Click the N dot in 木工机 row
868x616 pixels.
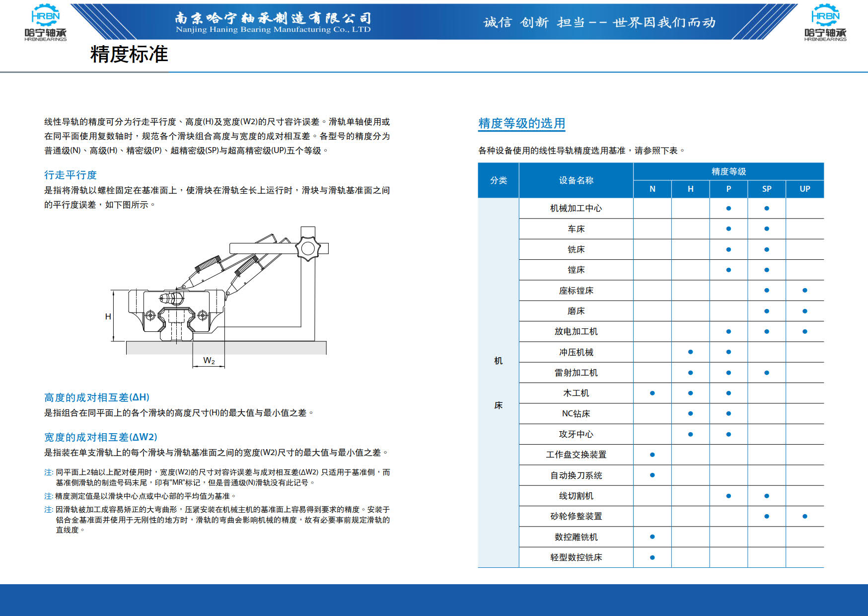[652, 393]
